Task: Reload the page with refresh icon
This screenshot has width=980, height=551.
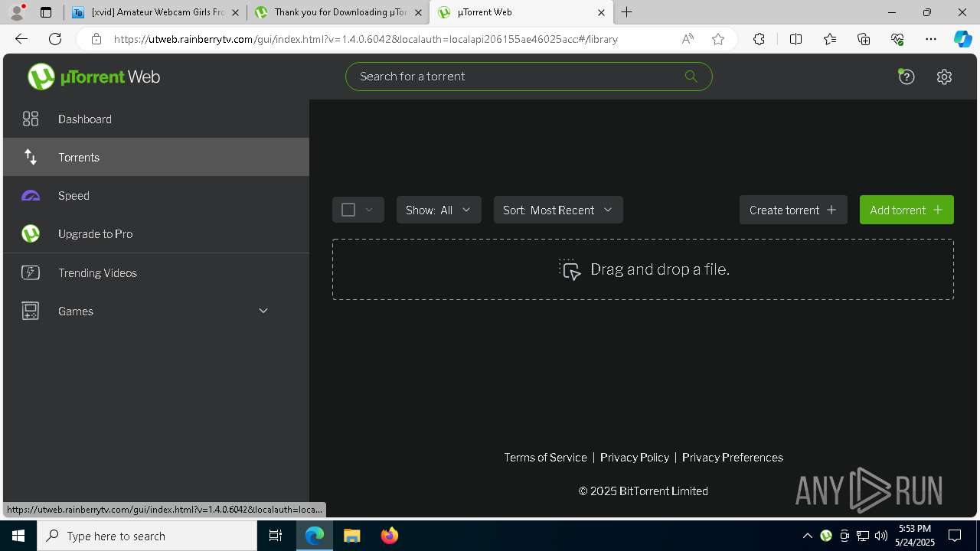Action: point(55,39)
